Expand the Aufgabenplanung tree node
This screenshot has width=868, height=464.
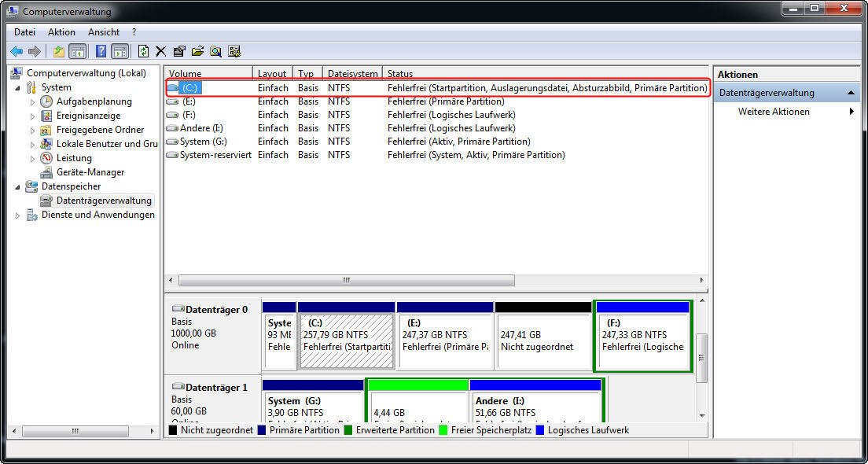tap(32, 101)
